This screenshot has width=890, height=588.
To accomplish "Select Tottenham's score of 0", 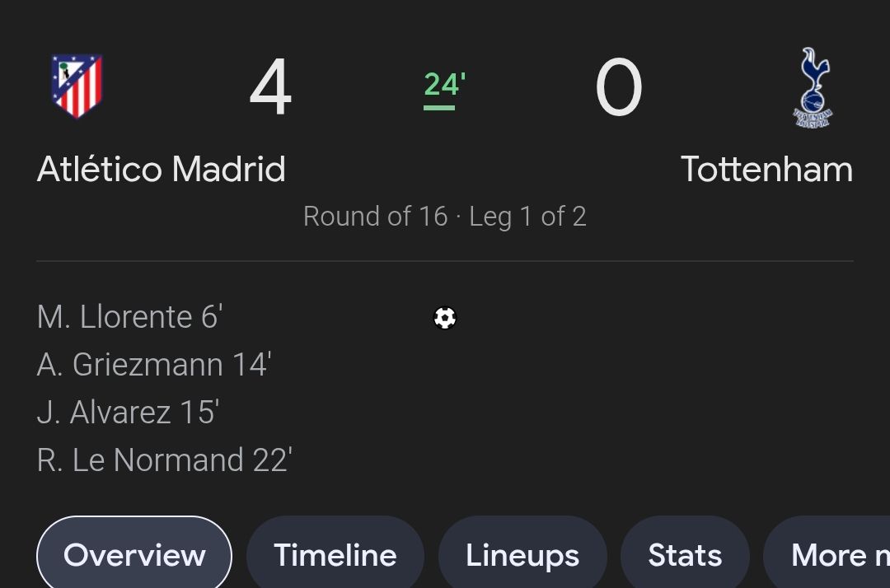I will click(x=618, y=88).
